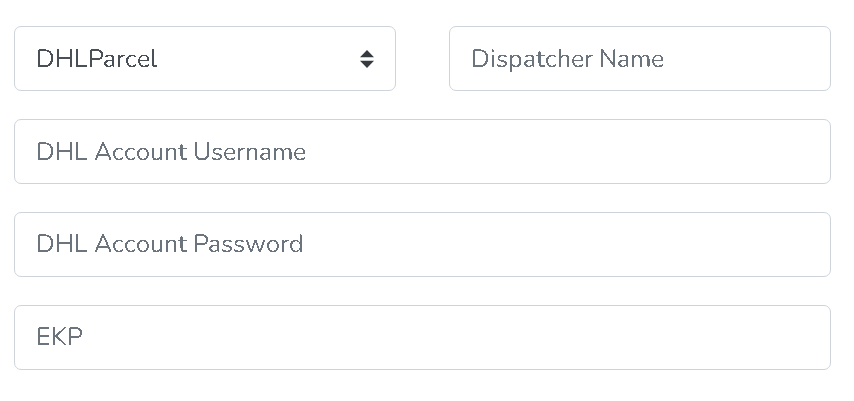The image size is (854, 401).
Task: Click the "DHLParcel" text in the combo box
Action: (97, 59)
